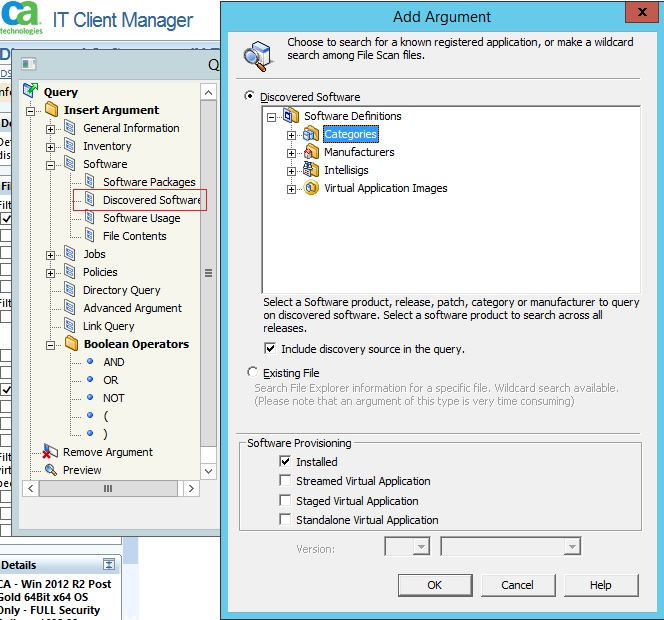Screen dimensions: 664x620
Task: Select the AND boolean operator
Action: click(113, 362)
